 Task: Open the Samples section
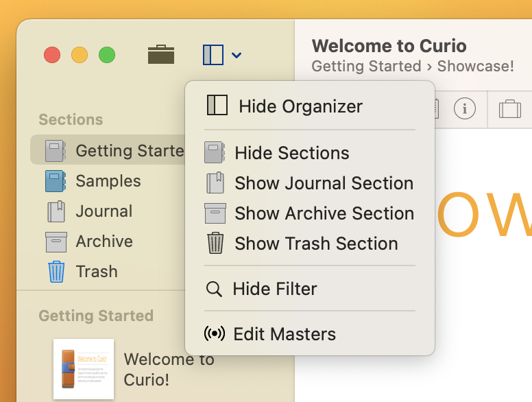108,181
